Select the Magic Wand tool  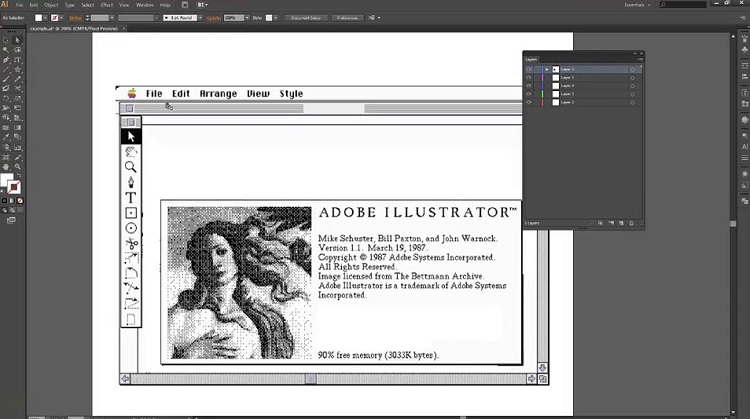[6, 50]
